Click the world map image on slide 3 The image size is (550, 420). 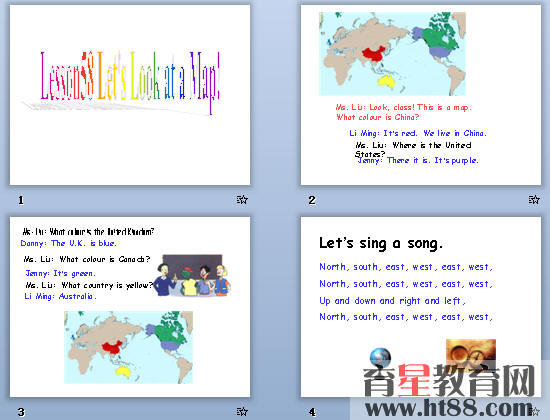(x=128, y=347)
